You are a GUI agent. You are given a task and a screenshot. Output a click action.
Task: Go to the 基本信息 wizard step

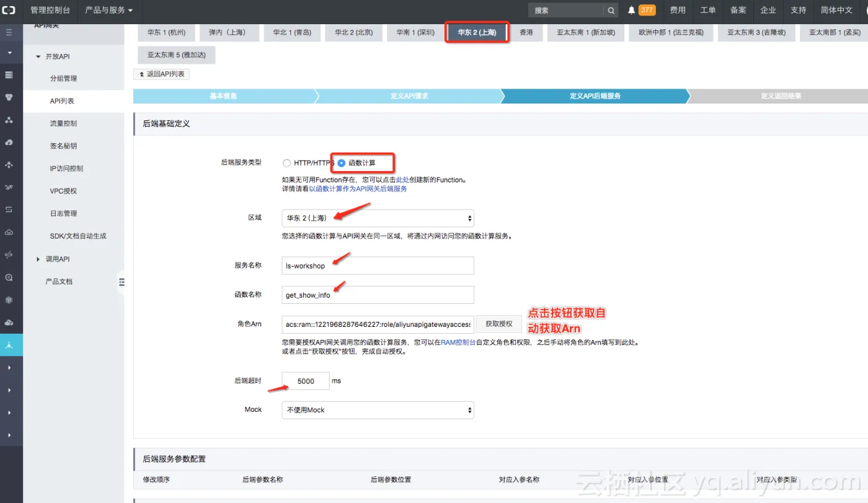[223, 96]
